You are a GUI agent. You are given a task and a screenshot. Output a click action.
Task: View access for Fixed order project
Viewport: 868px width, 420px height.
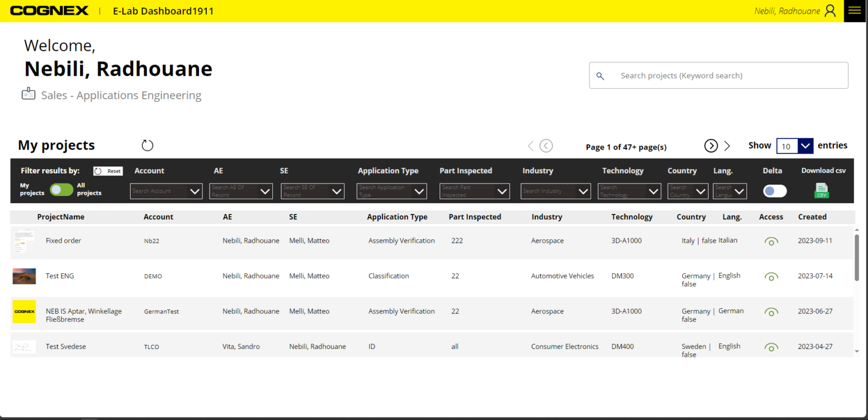pyautogui.click(x=771, y=242)
